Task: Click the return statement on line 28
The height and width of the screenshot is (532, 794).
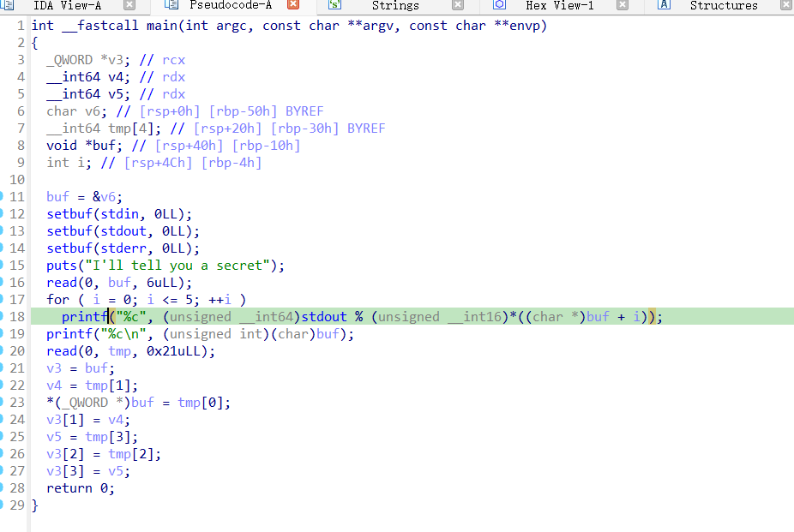Action: pos(69,488)
